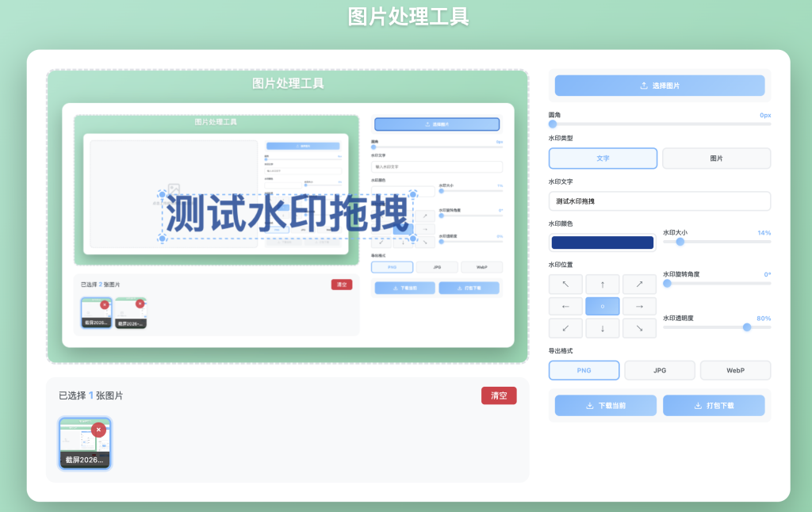This screenshot has height=512, width=812.
Task: Switch watermark type to 图片
Action: click(716, 159)
